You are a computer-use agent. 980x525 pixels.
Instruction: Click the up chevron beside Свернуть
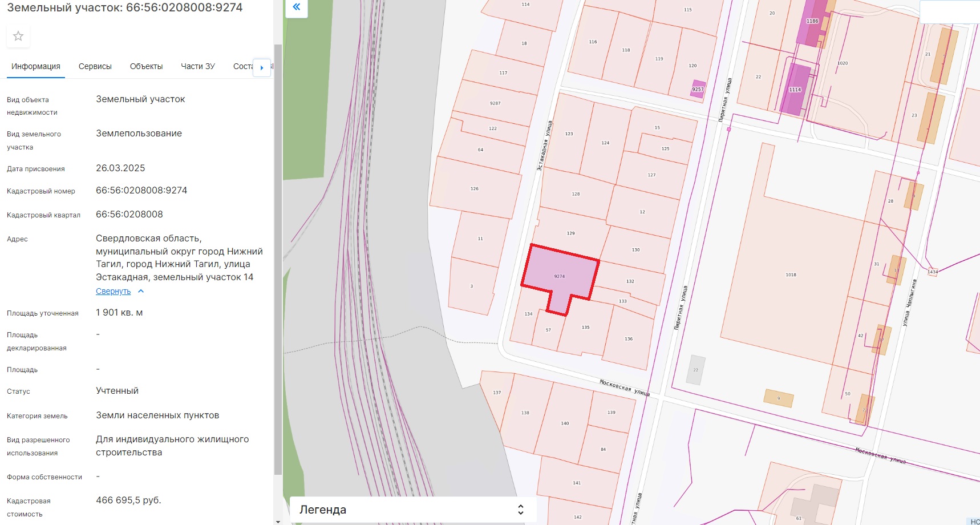point(141,291)
